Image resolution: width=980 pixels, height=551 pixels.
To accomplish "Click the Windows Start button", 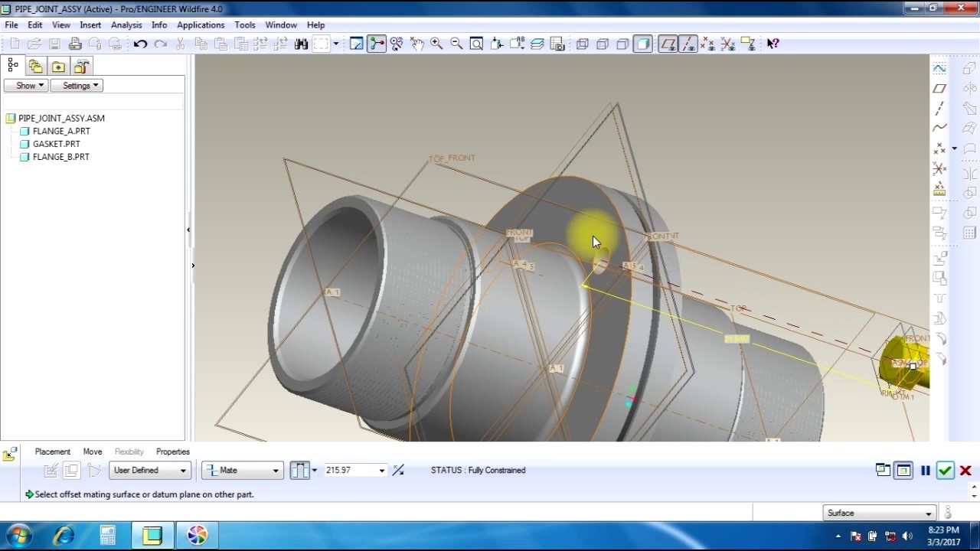I will (18, 535).
